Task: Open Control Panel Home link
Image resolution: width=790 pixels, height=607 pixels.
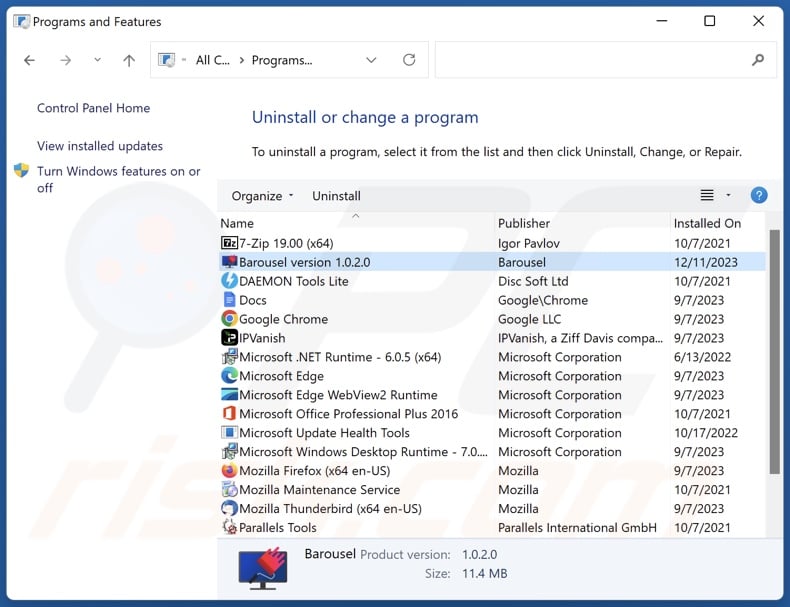Action: (x=93, y=108)
